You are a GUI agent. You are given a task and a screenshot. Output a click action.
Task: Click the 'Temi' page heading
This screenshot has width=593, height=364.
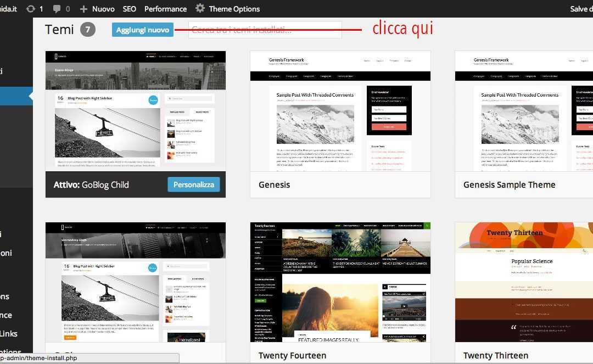pyautogui.click(x=59, y=30)
